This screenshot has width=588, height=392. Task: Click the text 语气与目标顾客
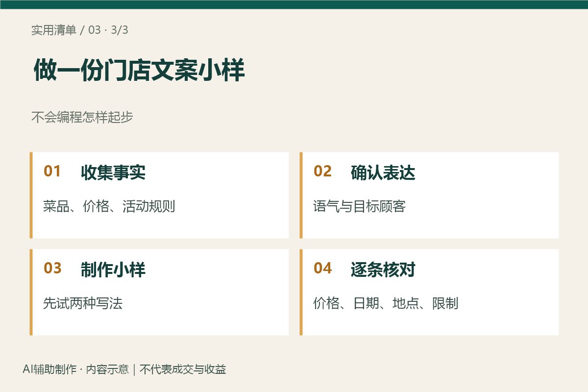(x=360, y=206)
